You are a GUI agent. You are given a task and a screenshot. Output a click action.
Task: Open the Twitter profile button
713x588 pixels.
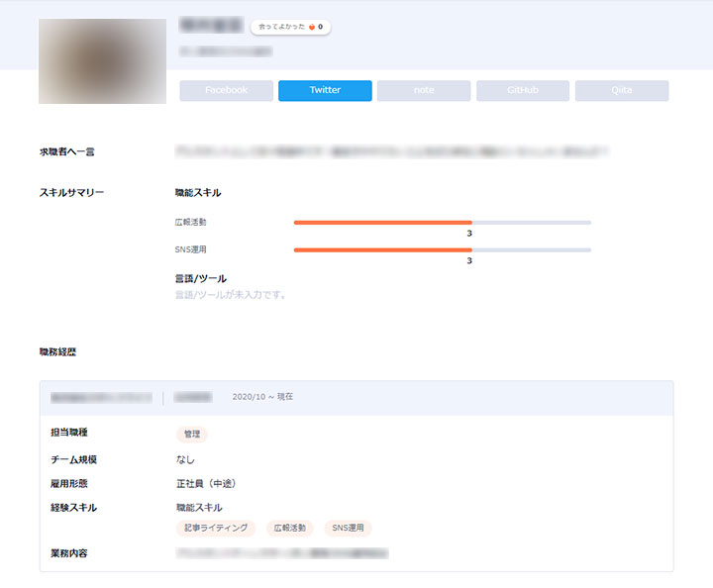pyautogui.click(x=325, y=90)
